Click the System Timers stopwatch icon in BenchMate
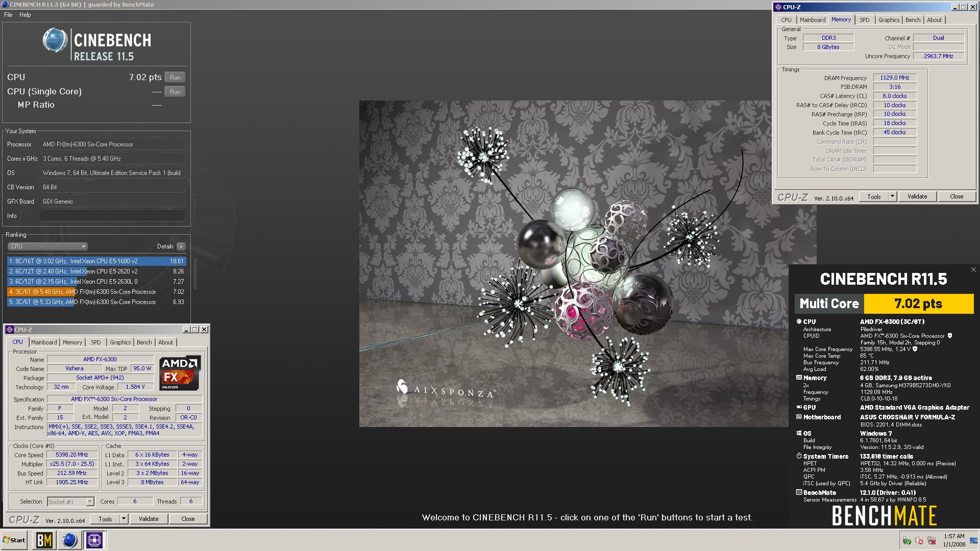Image resolution: width=980 pixels, height=551 pixels. pos(799,456)
